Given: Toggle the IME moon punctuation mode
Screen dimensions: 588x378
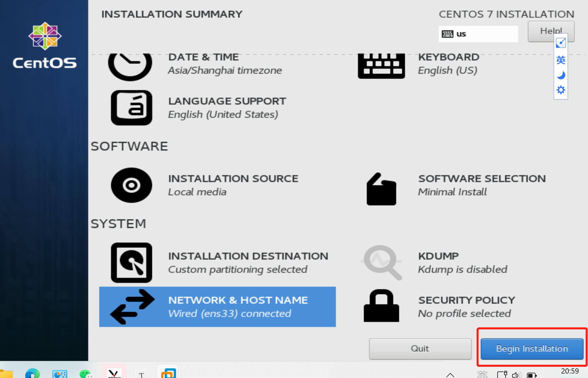Looking at the screenshot, I should tap(561, 75).
